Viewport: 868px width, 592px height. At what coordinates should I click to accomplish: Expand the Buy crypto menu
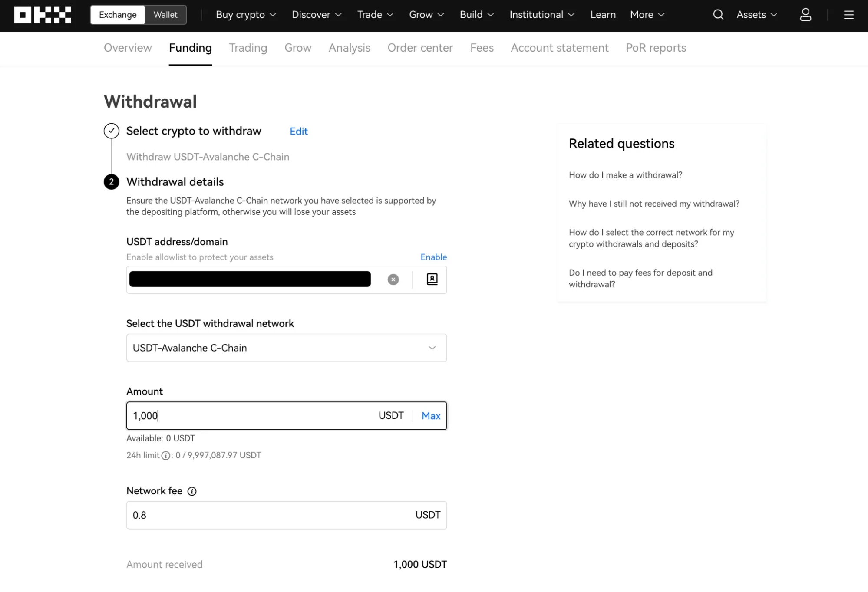coord(246,15)
